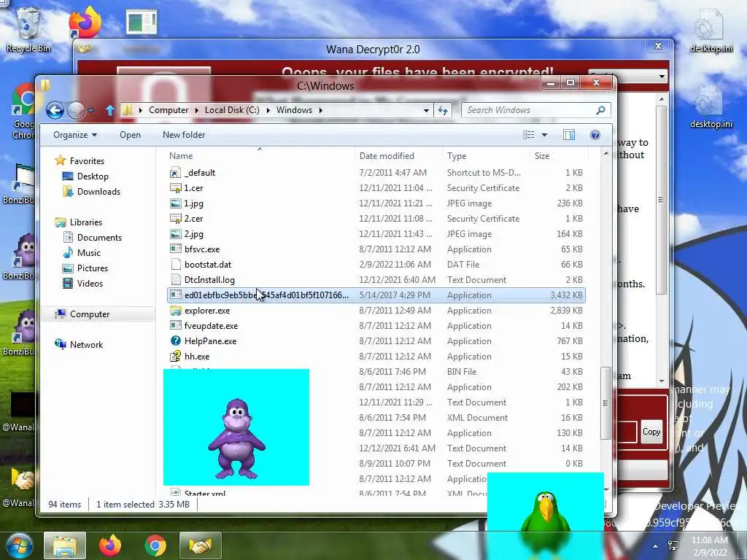Select the ed01ebfbc9eb5bbe application file

[376, 295]
